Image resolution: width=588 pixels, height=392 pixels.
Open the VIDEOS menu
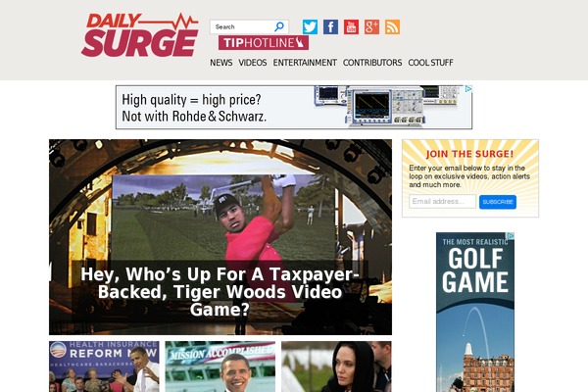tap(253, 63)
